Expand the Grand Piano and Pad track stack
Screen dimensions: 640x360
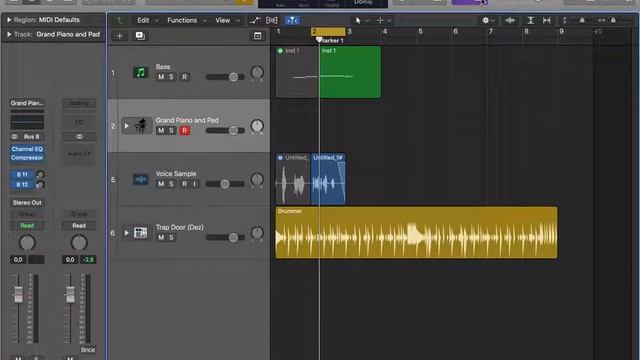click(127, 126)
